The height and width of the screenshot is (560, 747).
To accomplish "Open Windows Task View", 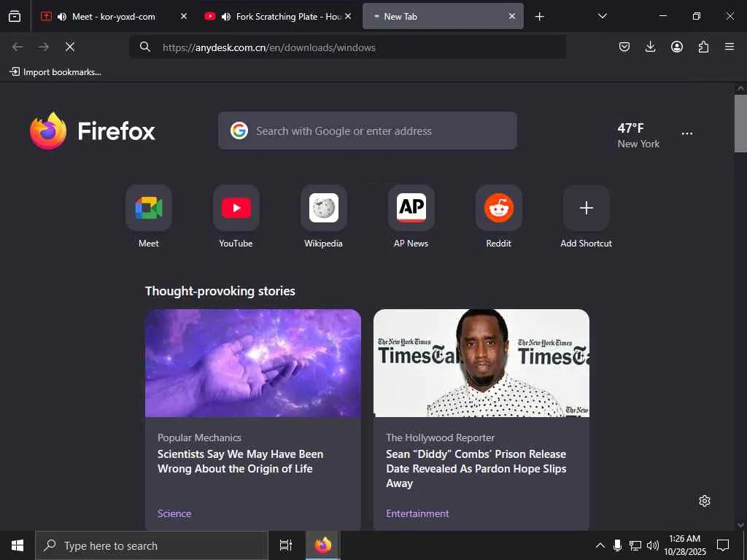I will pyautogui.click(x=286, y=545).
